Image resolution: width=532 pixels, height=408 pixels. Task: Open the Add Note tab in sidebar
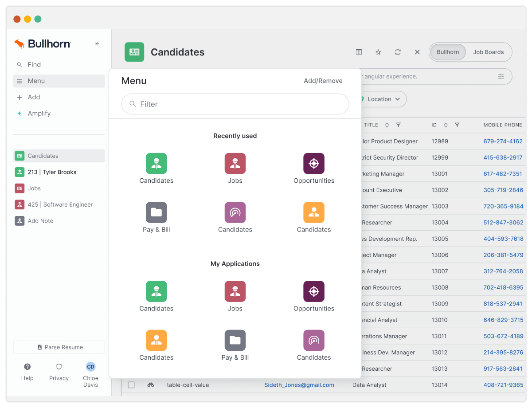(x=59, y=221)
